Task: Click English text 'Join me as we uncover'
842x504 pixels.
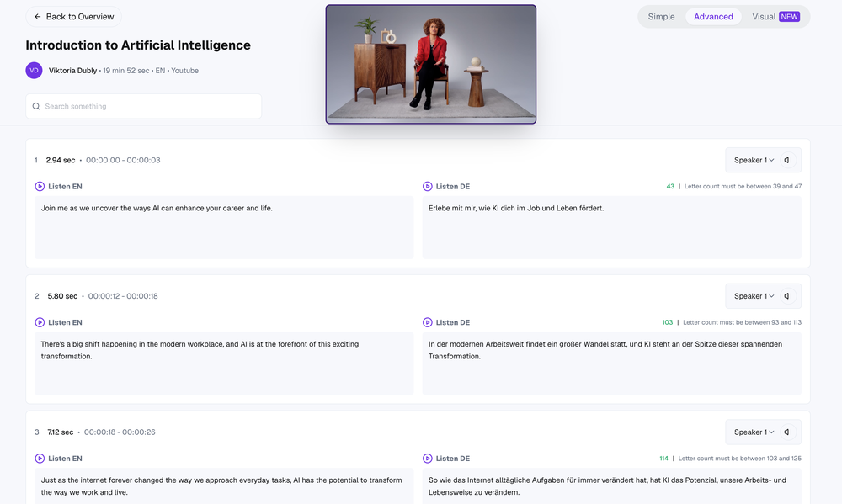Action: (224, 227)
